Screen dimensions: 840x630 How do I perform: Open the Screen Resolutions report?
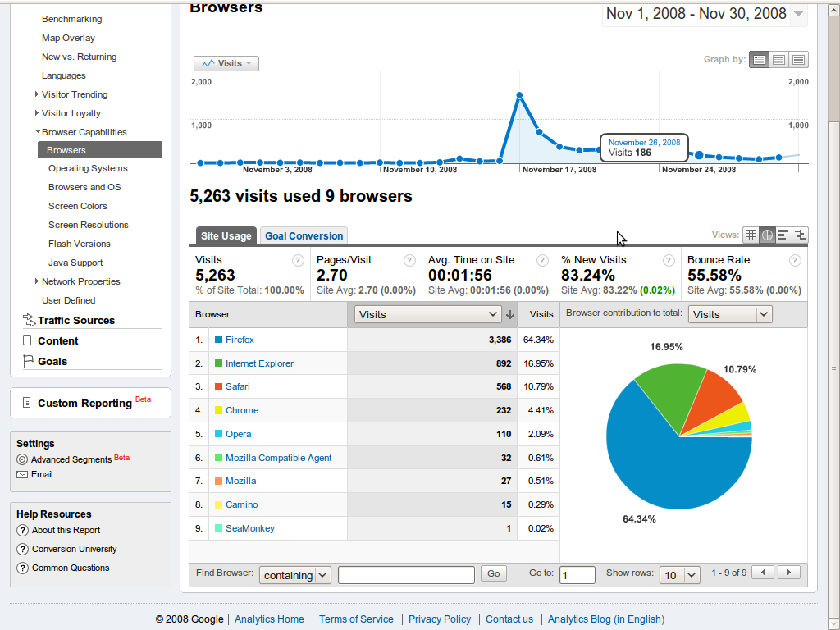pos(89,225)
